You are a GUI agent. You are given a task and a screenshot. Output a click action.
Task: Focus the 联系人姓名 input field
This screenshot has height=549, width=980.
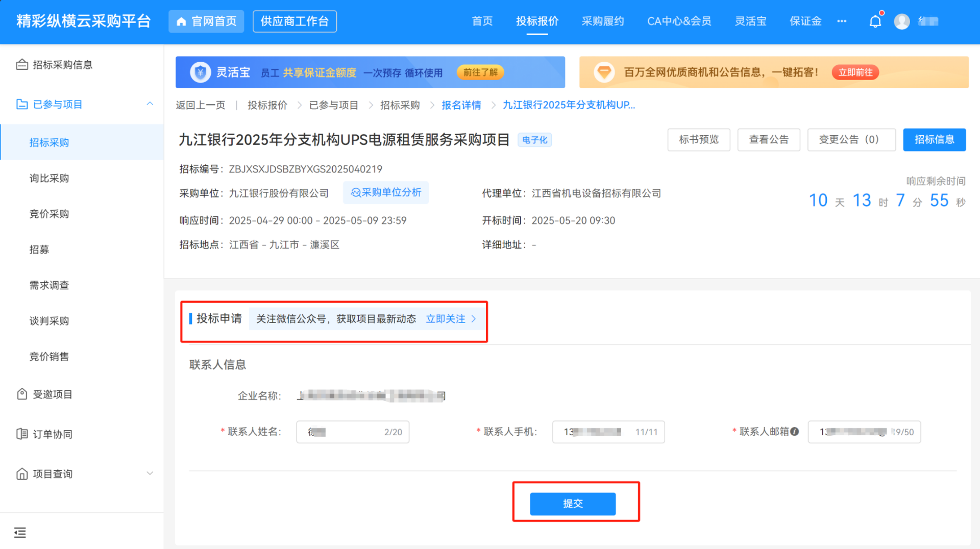(353, 432)
